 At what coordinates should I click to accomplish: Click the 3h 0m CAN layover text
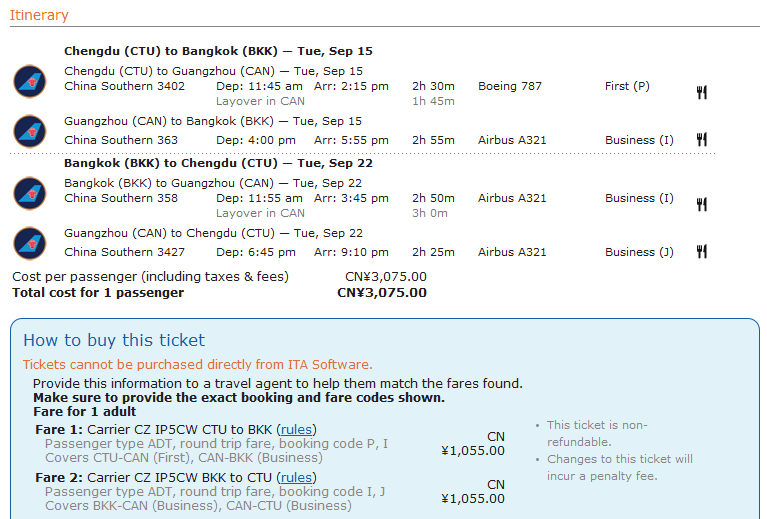pos(430,213)
